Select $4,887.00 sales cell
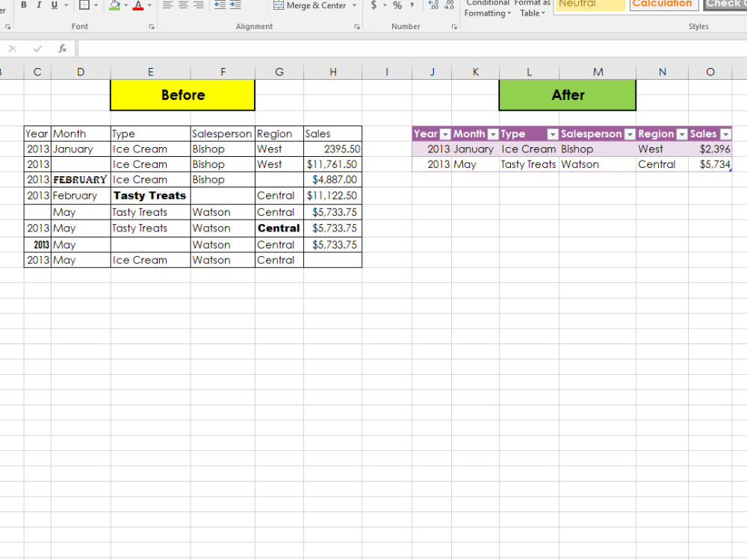Screen dimensions: 747x560 332,179
